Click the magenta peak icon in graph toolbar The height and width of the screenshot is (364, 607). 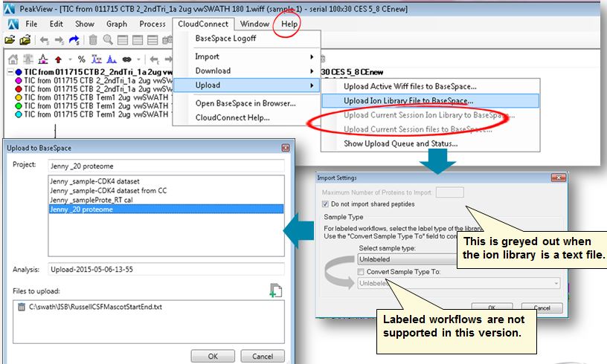[x=43, y=59]
